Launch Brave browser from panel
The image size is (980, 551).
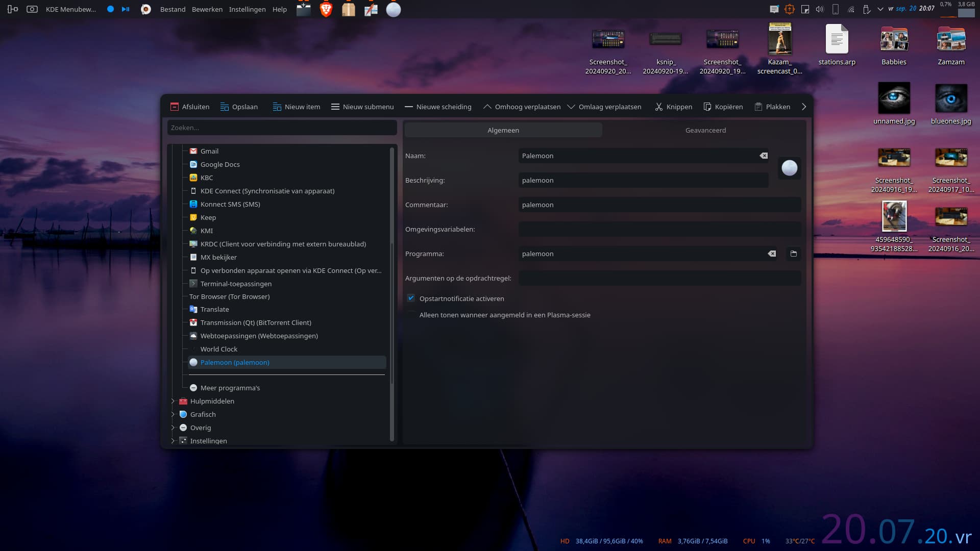[326, 9]
